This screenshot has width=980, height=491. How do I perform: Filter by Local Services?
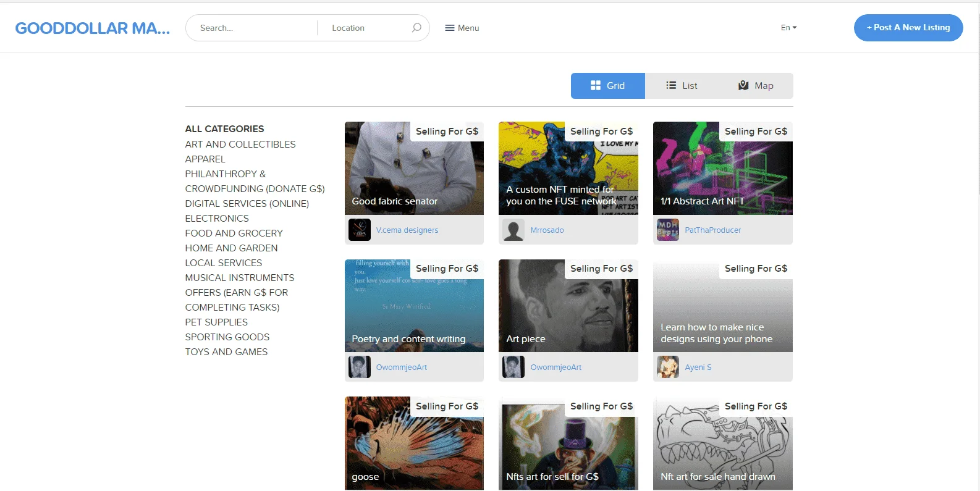click(x=224, y=263)
